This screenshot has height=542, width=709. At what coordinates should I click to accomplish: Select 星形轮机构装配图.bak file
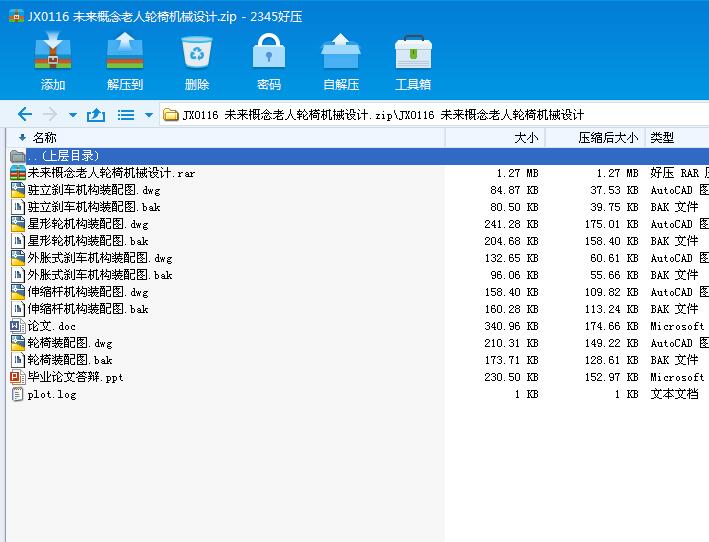88,241
